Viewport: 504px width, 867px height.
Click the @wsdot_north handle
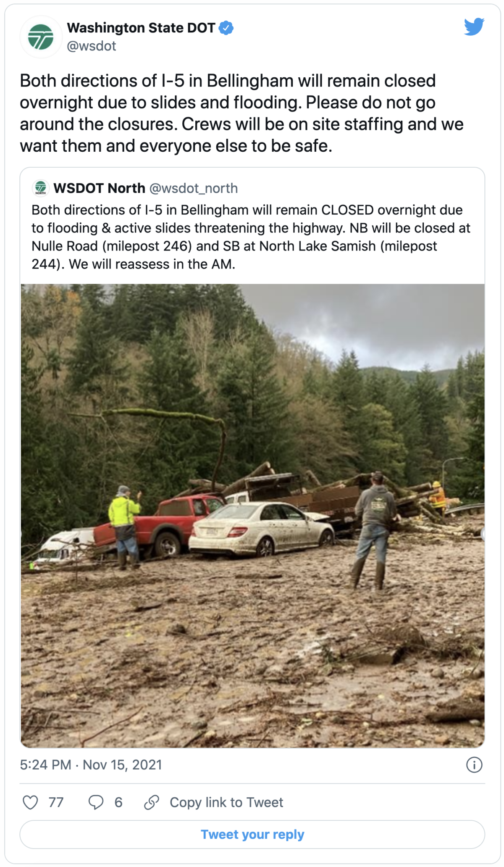(194, 188)
